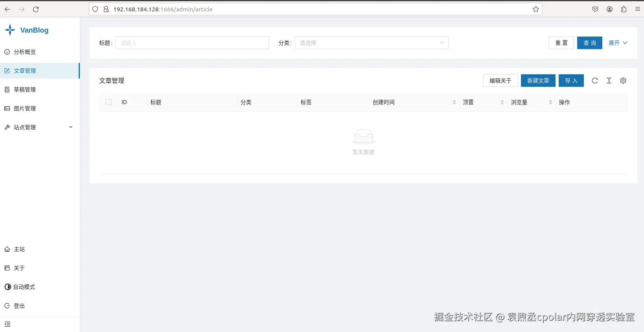Sort by 浏览量 column
Screen dimensions: 644x332
click(x=531, y=102)
